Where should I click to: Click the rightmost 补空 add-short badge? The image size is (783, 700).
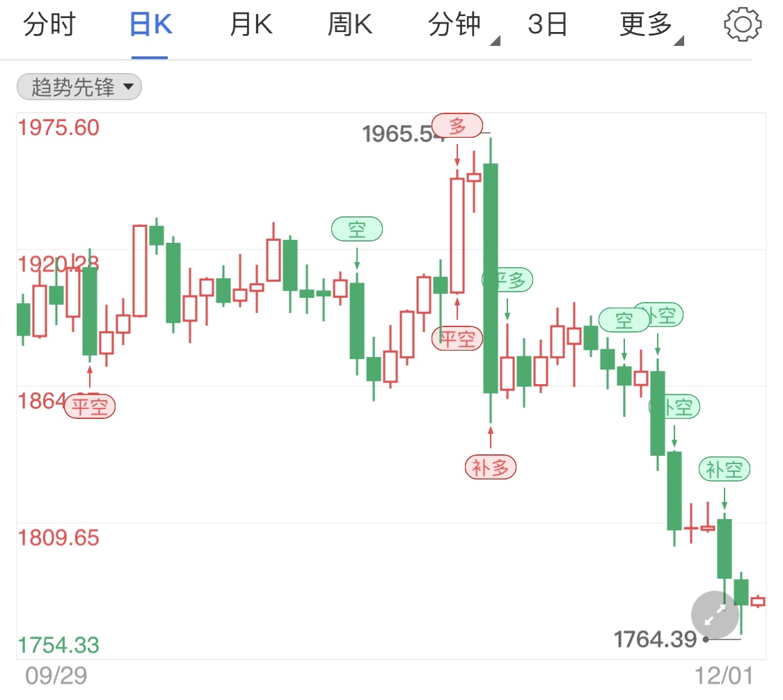[x=724, y=469]
